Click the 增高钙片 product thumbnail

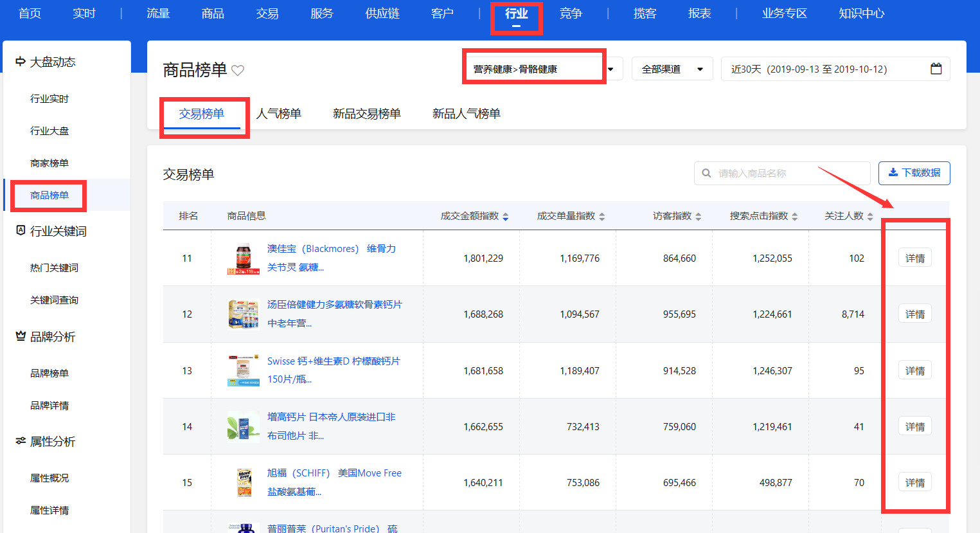[244, 426]
